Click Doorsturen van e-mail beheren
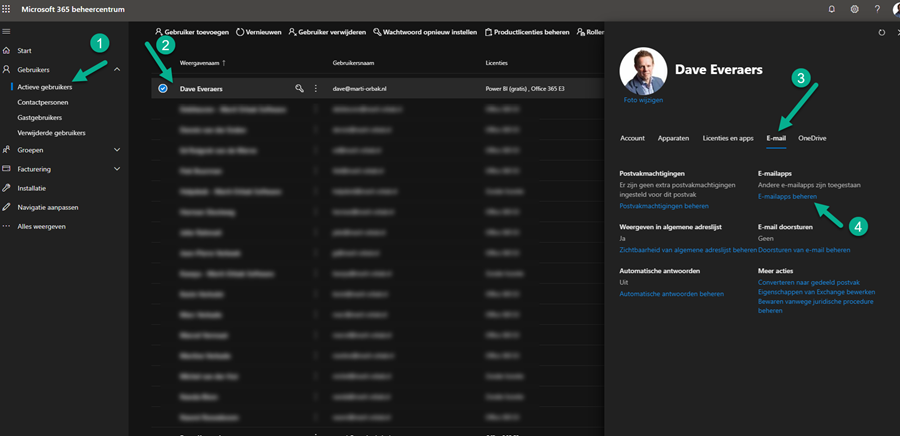Image resolution: width=900 pixels, height=436 pixels. (x=804, y=250)
